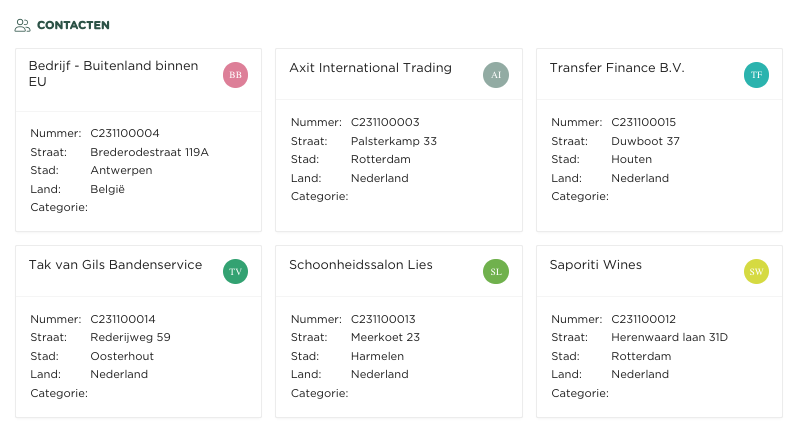Viewport: 794px width, 426px height.
Task: Click address Herenwaard laan 31D
Action: pos(669,337)
